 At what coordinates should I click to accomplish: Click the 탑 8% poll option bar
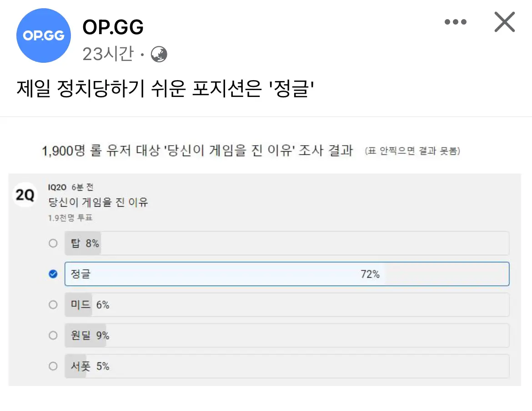[287, 243]
